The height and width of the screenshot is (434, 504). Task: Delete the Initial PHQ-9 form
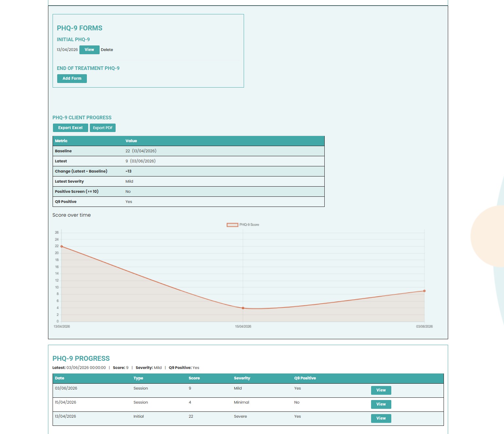[107, 50]
